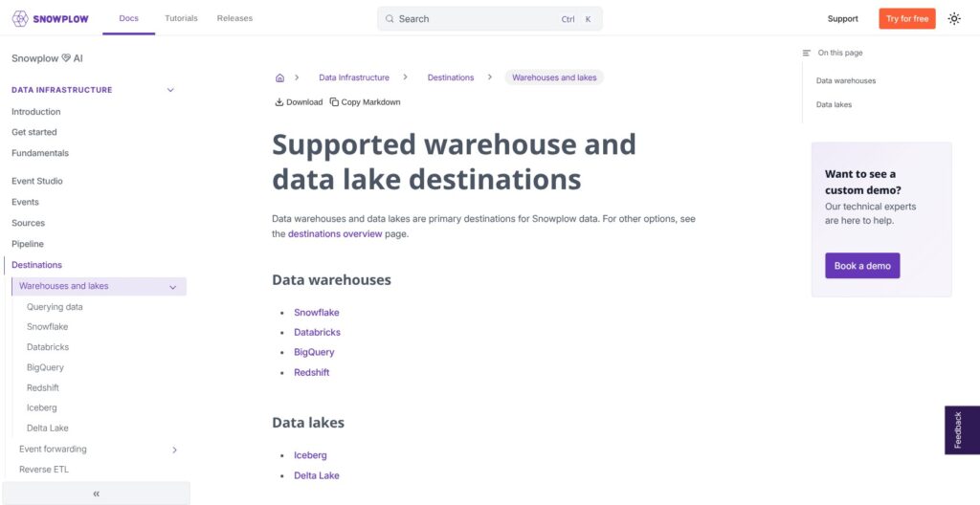Click Book a demo button
Viewport: 980px width, 505px height.
pyautogui.click(x=862, y=266)
